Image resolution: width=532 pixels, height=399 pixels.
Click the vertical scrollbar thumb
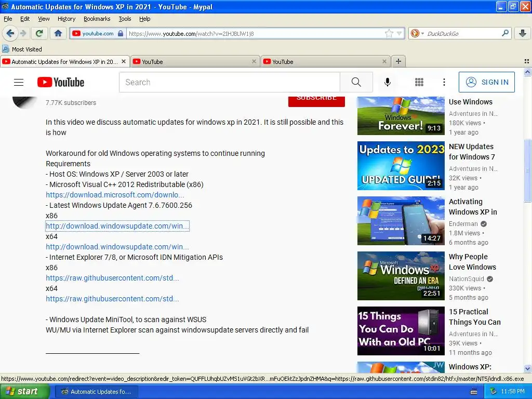point(527,170)
